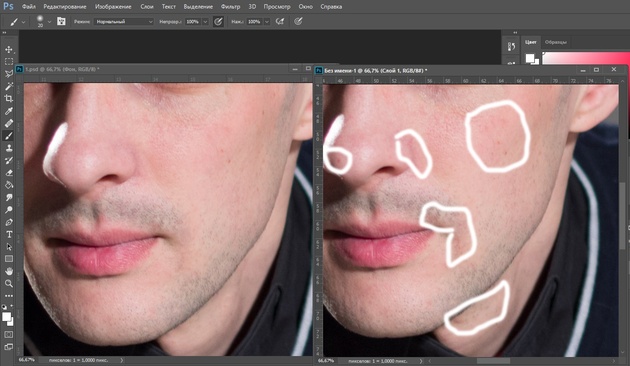Image resolution: width=630 pixels, height=366 pixels.
Task: Select the Move tool
Action: [x=8, y=49]
